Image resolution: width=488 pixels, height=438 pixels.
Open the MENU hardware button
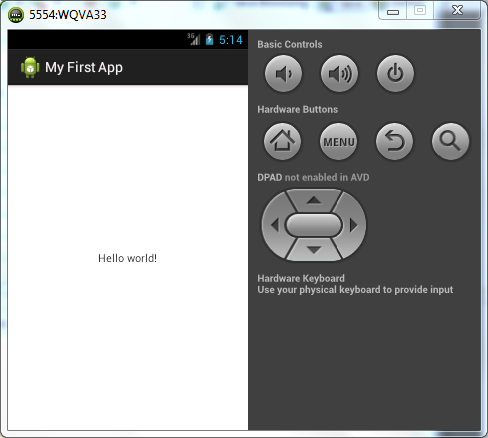338,141
